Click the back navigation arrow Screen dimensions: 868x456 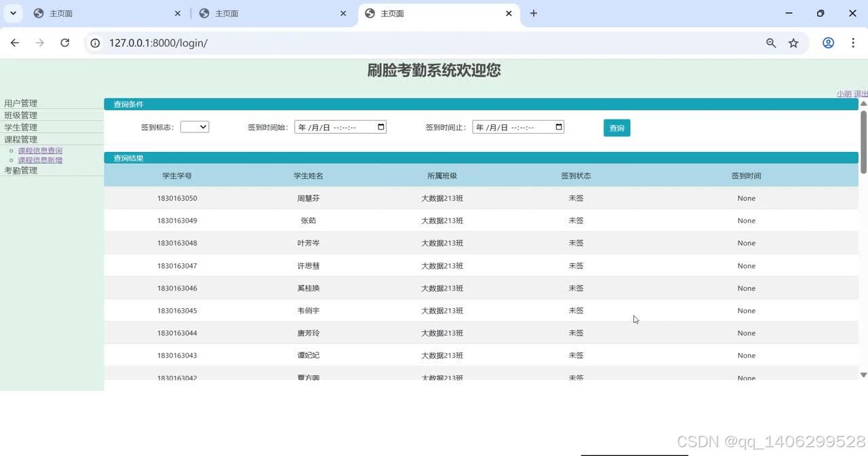(x=15, y=42)
